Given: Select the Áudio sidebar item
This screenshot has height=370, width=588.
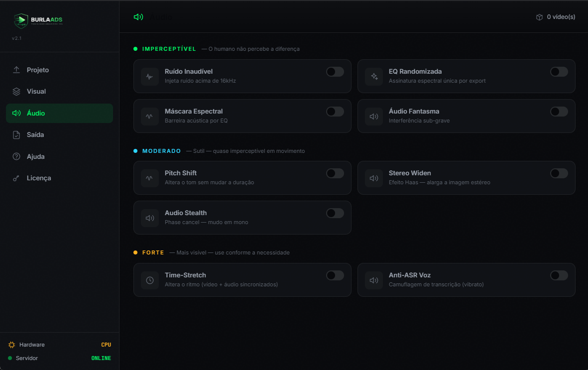Looking at the screenshot, I should click(59, 114).
